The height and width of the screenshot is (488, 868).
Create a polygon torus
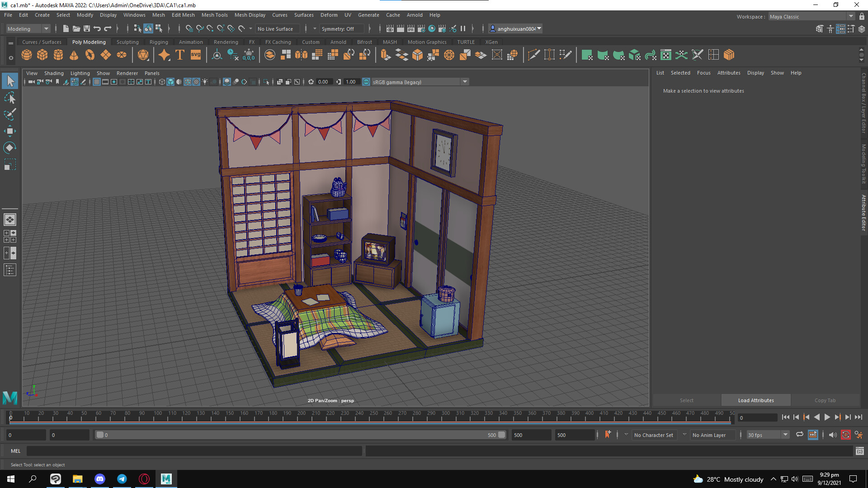[90, 55]
